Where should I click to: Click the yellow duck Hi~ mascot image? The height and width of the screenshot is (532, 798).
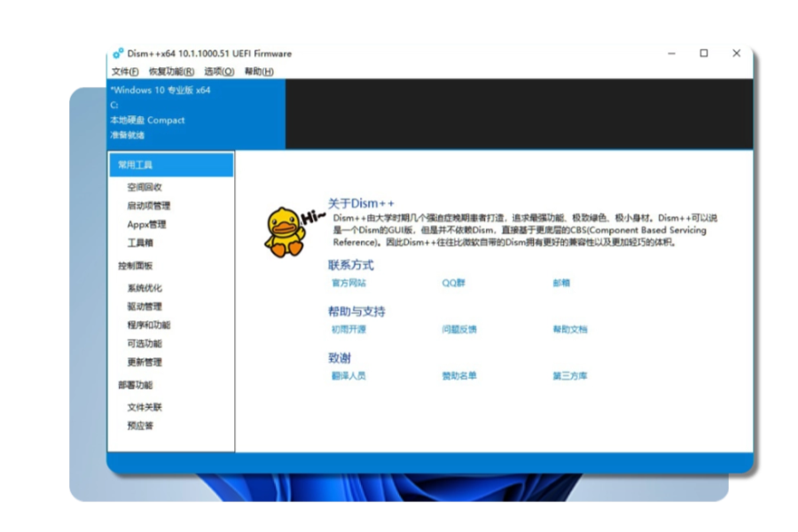[x=293, y=231]
